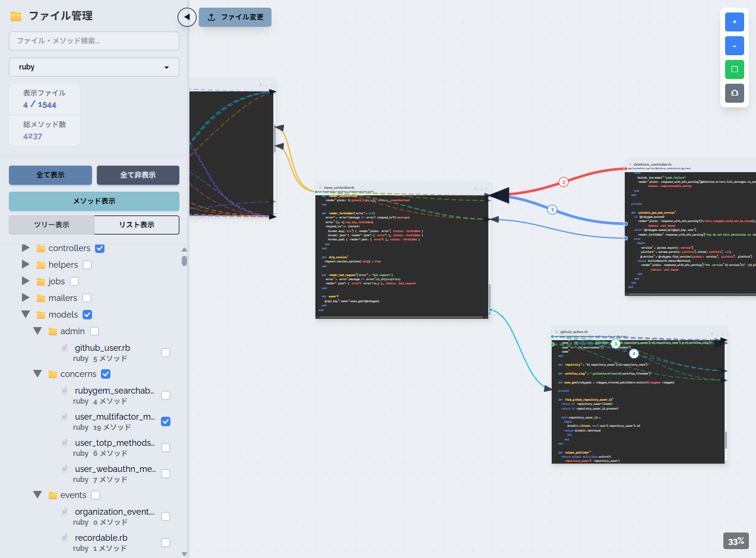Image resolution: width=756 pixels, height=558 pixels.
Task: Click the green edge badge on github_action.rb
Action: [615, 344]
